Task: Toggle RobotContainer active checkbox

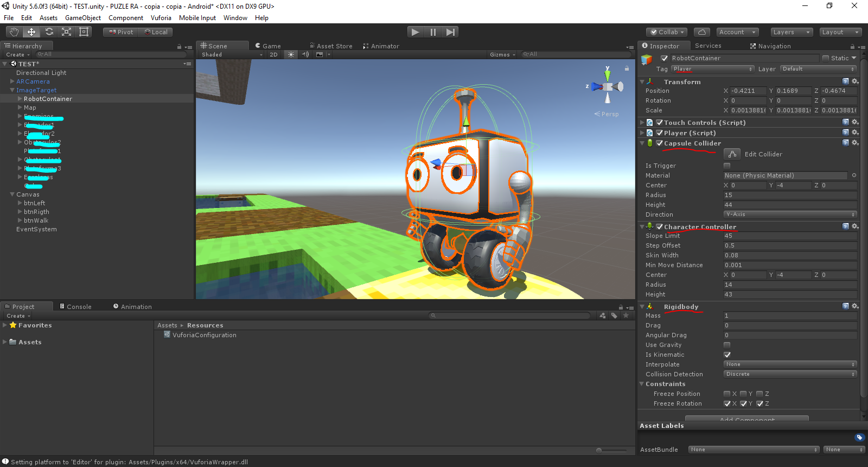Action: pos(664,58)
